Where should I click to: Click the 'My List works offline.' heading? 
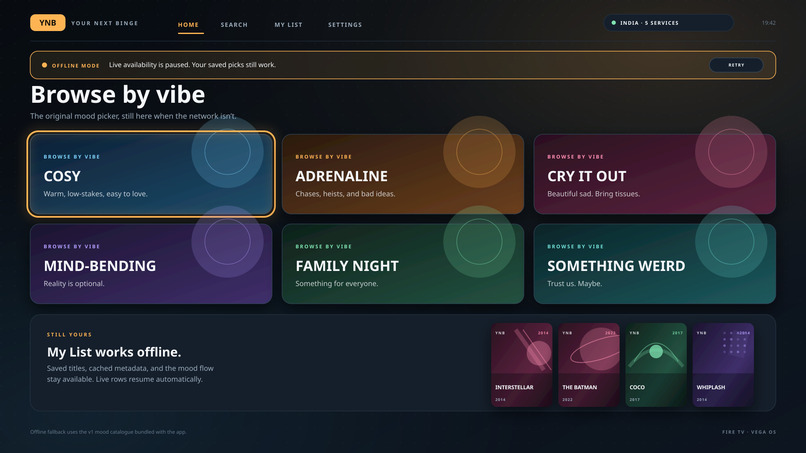(114, 352)
